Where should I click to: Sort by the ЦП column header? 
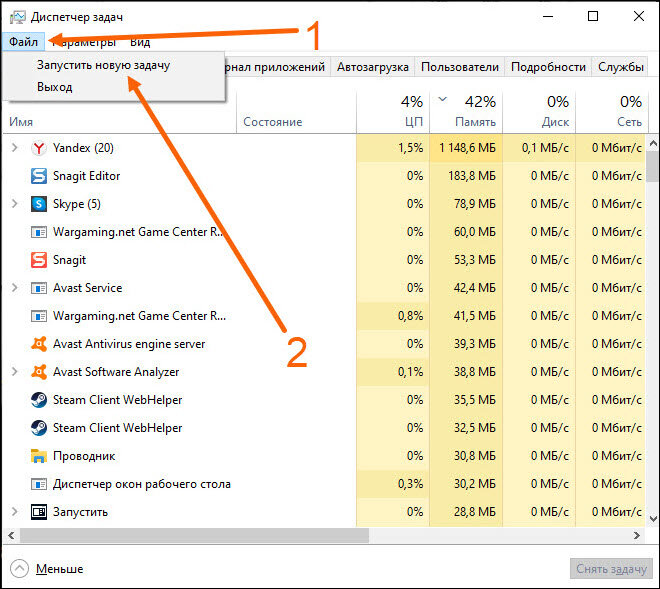(x=393, y=112)
